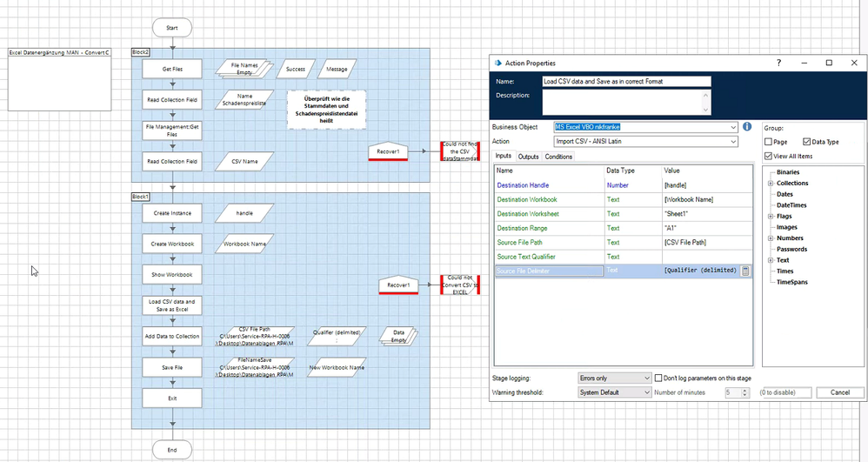Viewport: 868px width, 462px height.
Task: Select the Create Instance stage
Action: tap(172, 213)
